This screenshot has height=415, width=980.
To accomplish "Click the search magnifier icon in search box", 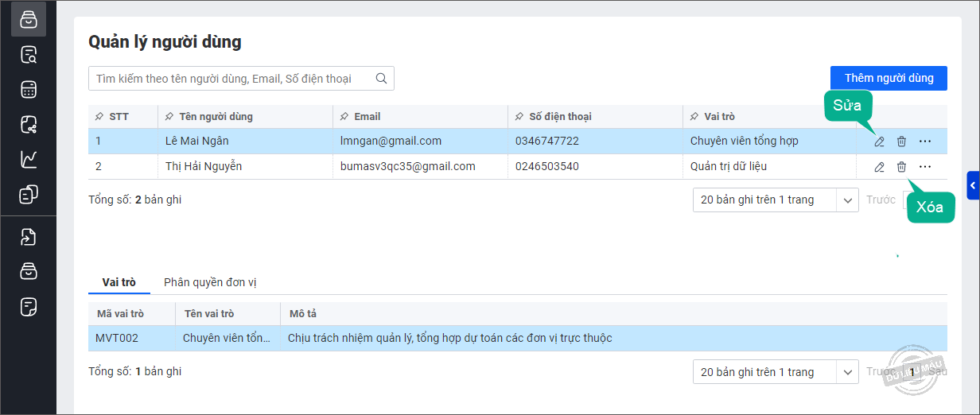I will tap(381, 79).
